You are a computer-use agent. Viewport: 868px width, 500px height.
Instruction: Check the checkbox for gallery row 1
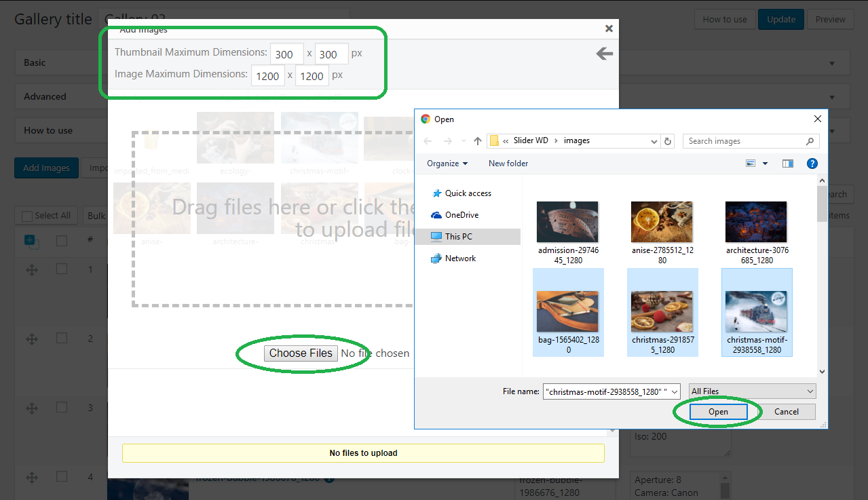(x=62, y=269)
